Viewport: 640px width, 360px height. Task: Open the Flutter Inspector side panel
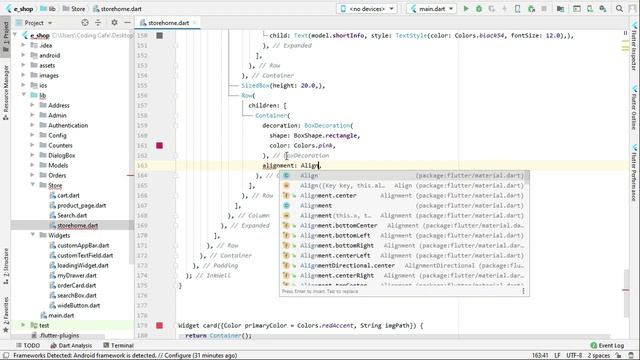634,46
